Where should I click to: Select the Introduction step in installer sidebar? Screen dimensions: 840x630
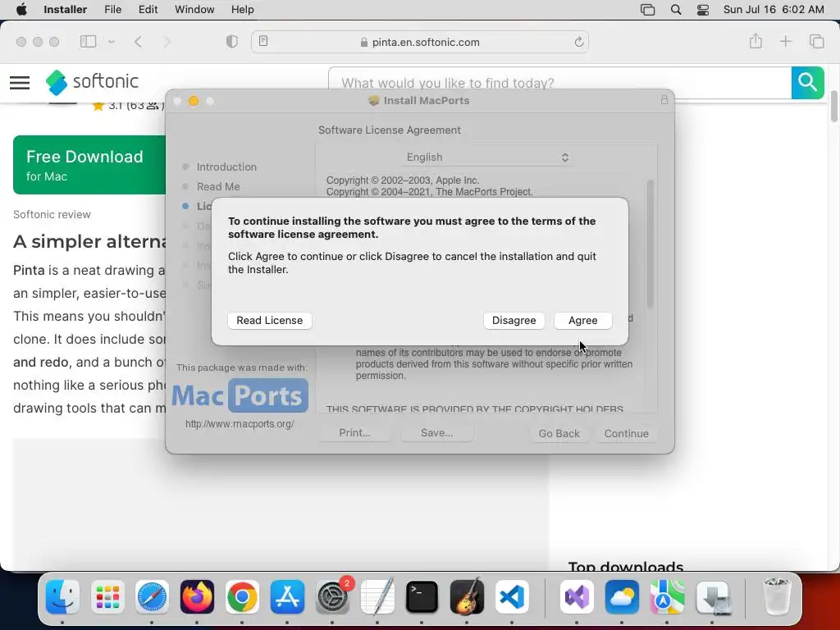[x=226, y=167]
